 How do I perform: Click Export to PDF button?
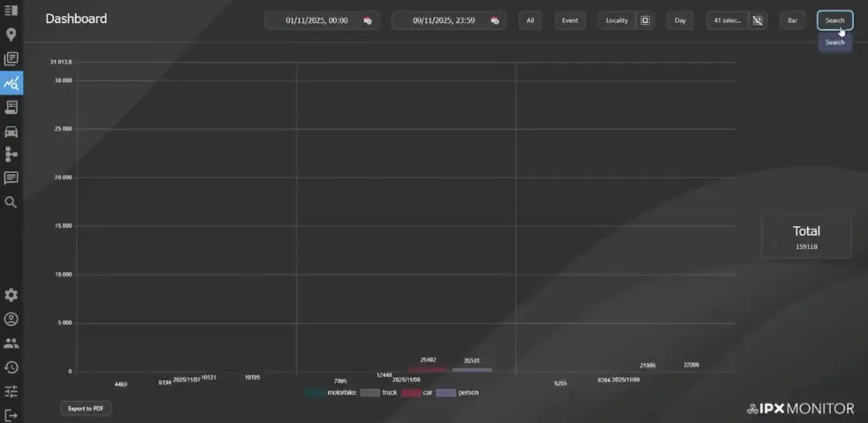[86, 409]
